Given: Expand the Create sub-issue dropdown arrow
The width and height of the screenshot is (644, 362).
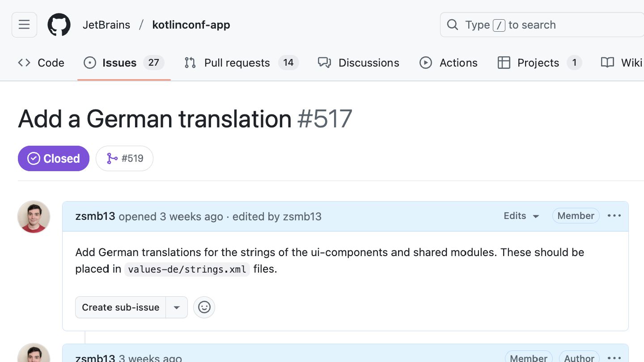Looking at the screenshot, I should 177,307.
